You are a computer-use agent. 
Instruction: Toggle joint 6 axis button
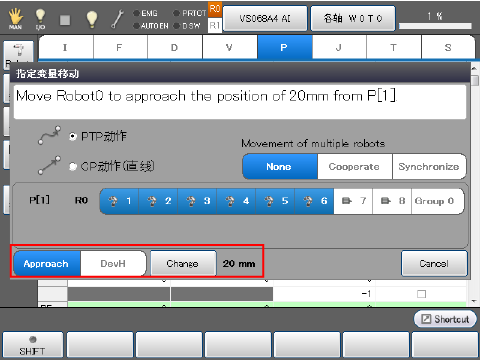pos(314,201)
